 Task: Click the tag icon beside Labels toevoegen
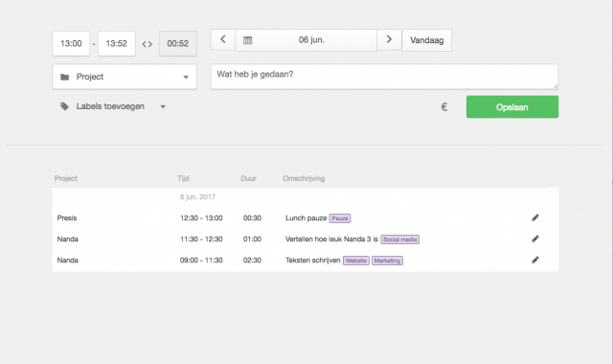click(x=64, y=106)
